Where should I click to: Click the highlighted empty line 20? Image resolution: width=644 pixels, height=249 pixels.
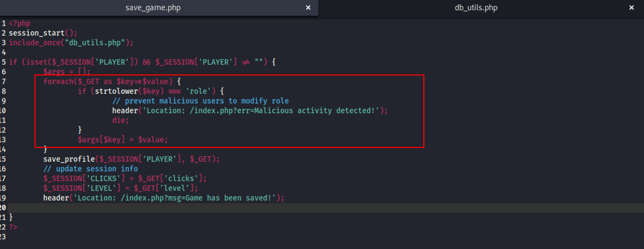coord(322,208)
